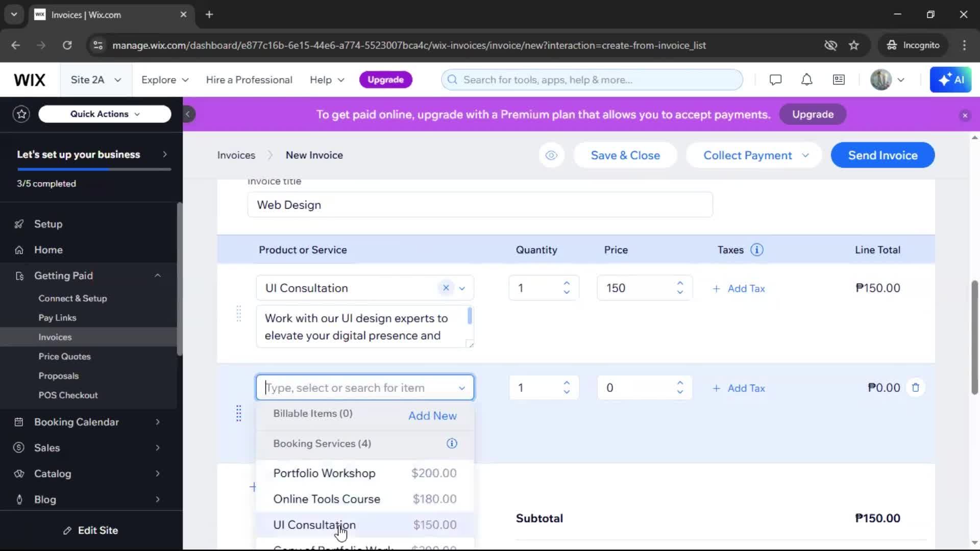The width and height of the screenshot is (980, 551).
Task: Click the Catalog icon
Action: coord(19,473)
